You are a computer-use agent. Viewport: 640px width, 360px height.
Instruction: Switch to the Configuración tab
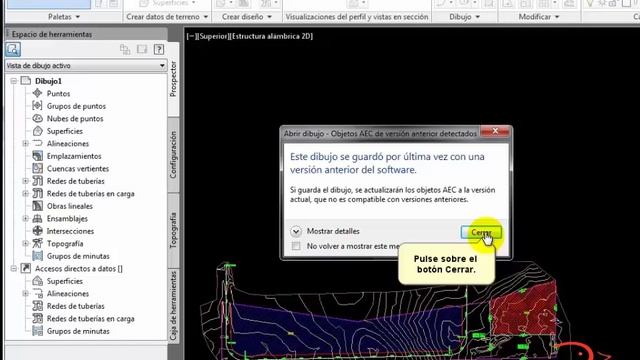[x=173, y=155]
